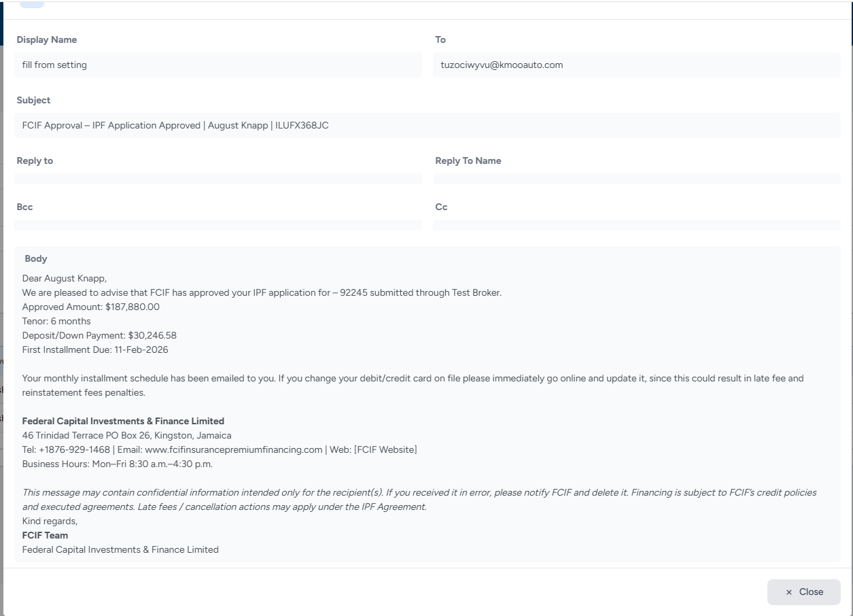Click the Display Name input field
The width and height of the screenshot is (853, 616).
click(217, 65)
